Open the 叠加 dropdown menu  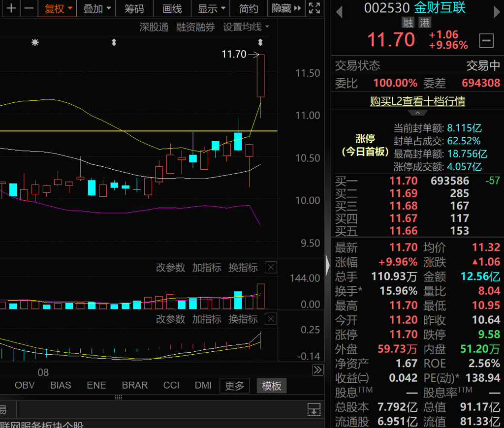click(x=96, y=8)
